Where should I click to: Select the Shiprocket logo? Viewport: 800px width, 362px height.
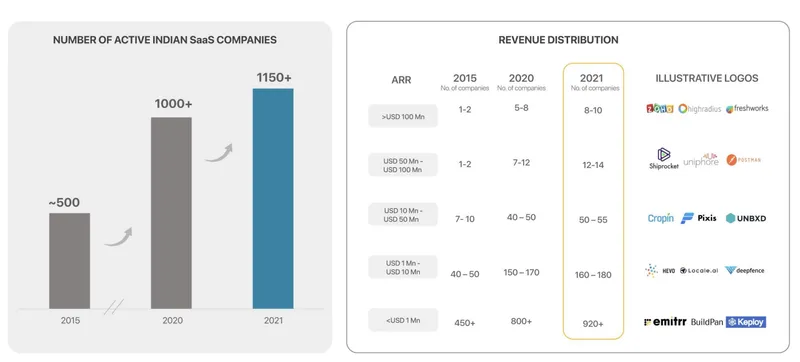[x=664, y=159]
